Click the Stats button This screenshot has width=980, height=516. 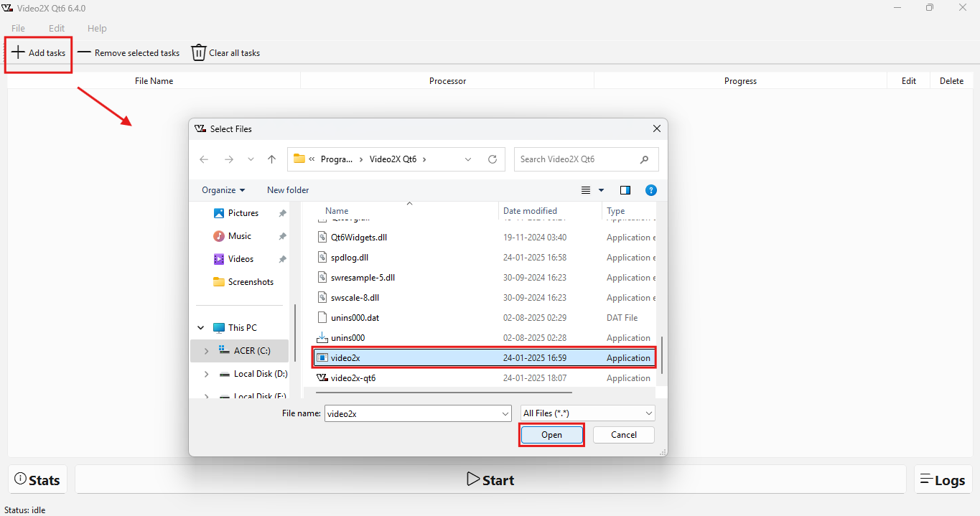pyautogui.click(x=37, y=479)
